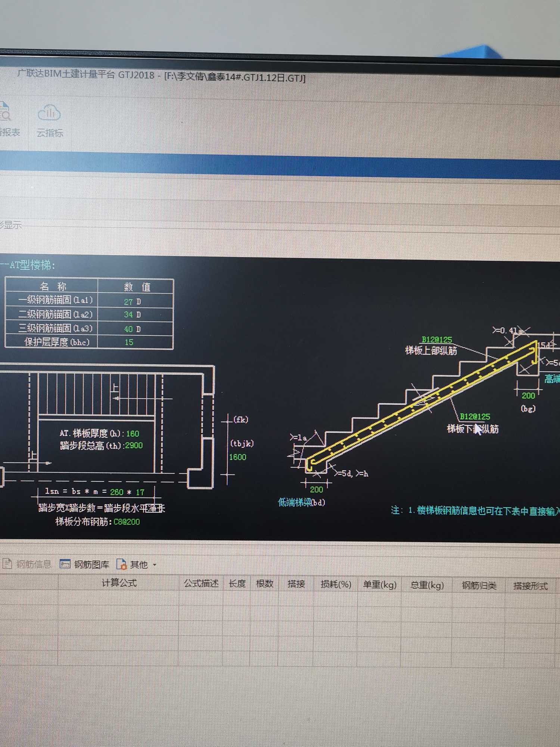Edit the high-end beam bg value 200
The height and width of the screenshot is (747, 560).
(528, 396)
